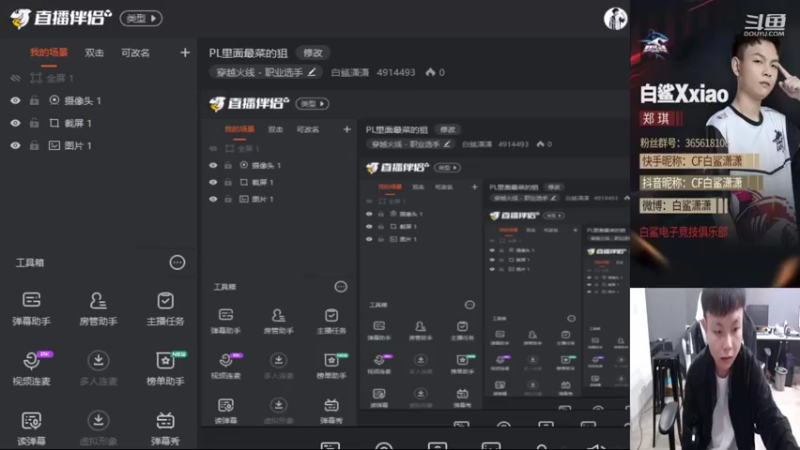
Task: Click the 工具箱 heading label
Action: [x=30, y=263]
